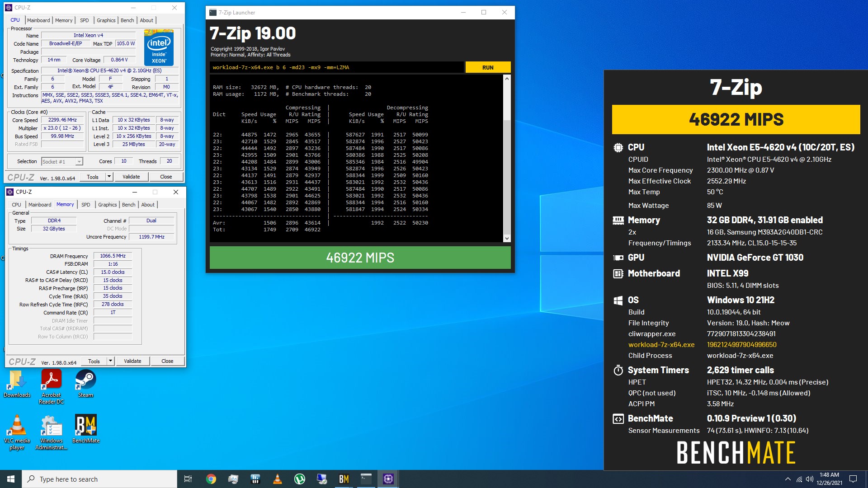The image size is (868, 488).
Task: Select the workload-7z-x64.exe hash value in BenchMate
Action: (x=741, y=345)
